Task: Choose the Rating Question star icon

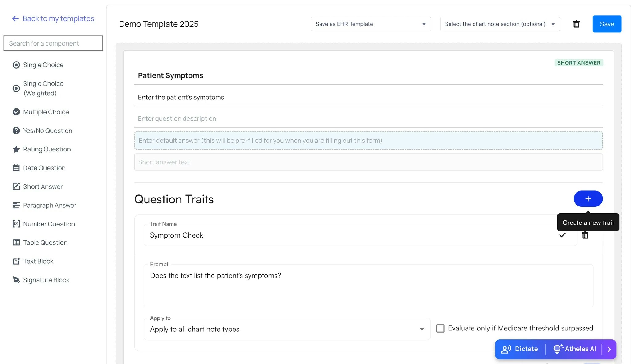Action: click(16, 149)
